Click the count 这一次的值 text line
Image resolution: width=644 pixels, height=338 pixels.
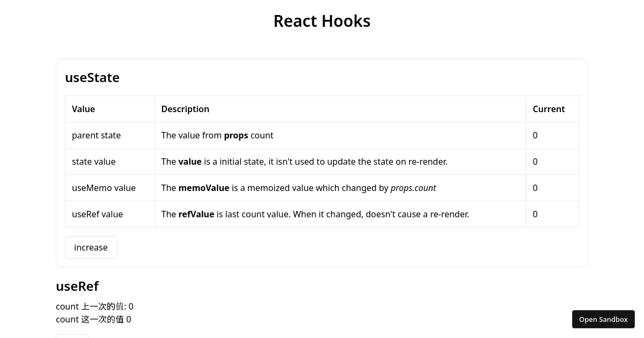click(x=93, y=319)
